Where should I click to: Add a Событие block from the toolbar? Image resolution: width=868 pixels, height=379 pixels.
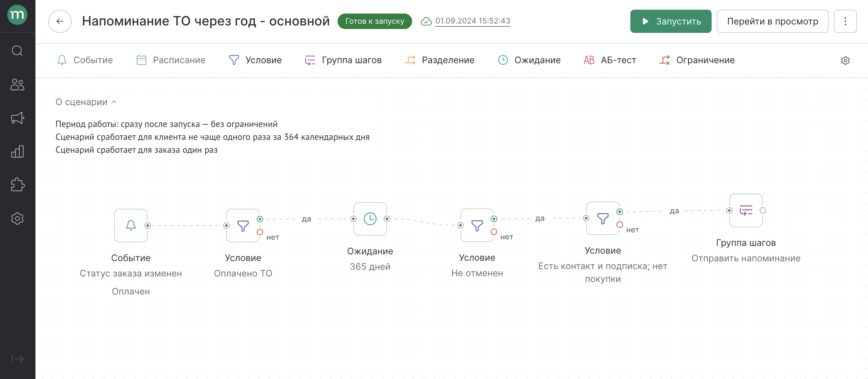[x=85, y=60]
